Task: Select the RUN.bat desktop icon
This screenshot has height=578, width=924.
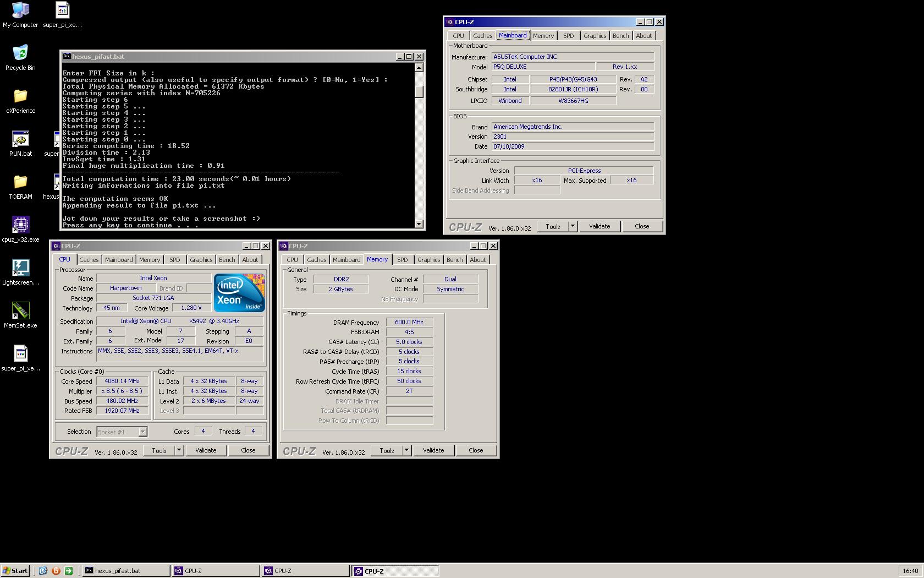Action: pos(20,144)
